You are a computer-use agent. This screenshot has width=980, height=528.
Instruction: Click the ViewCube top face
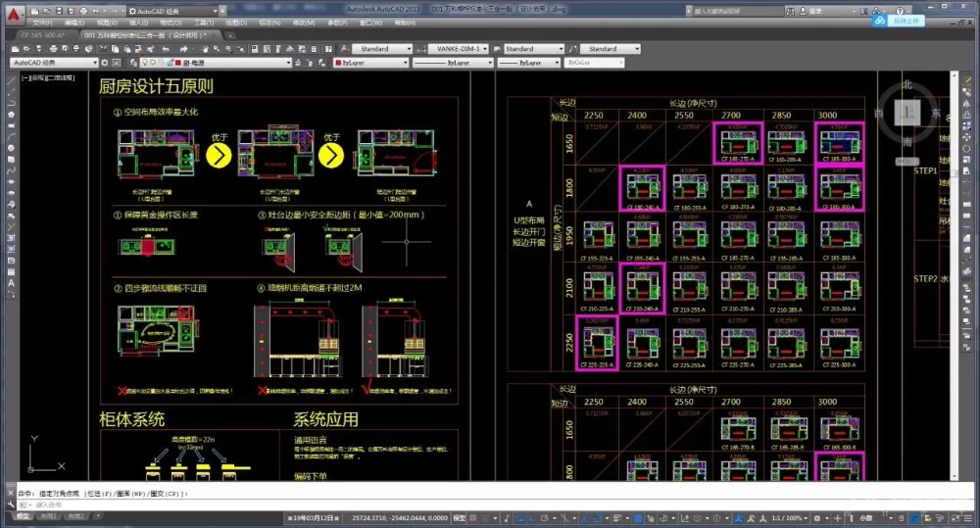coord(907,113)
